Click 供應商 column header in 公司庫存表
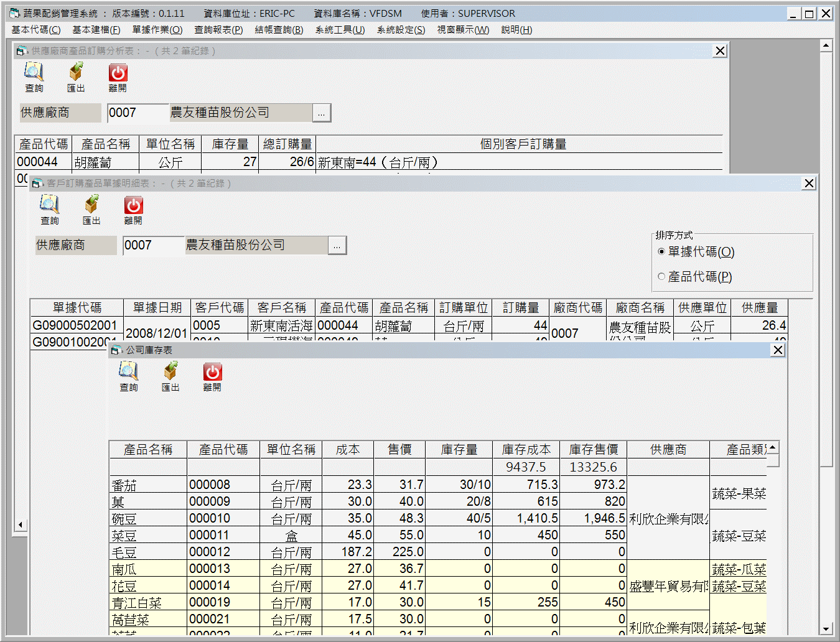The width and height of the screenshot is (840, 642). [668, 450]
